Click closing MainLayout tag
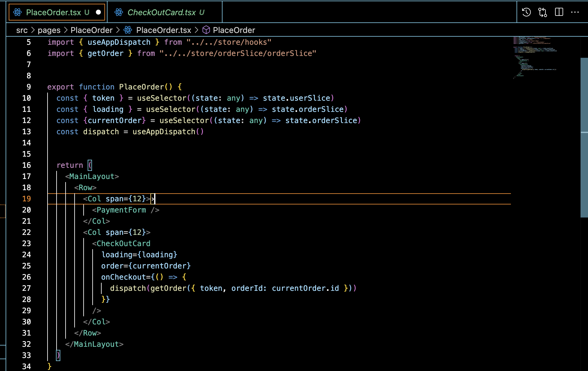This screenshot has width=588, height=371. (94, 344)
